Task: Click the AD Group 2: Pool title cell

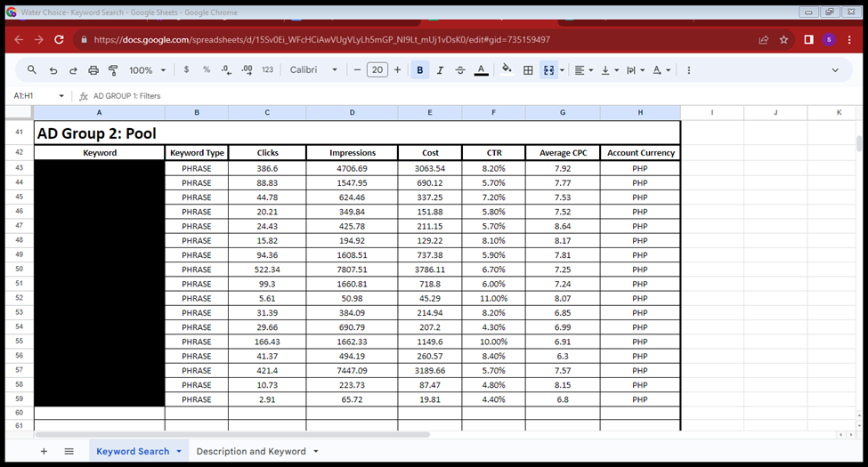Action: pos(357,133)
